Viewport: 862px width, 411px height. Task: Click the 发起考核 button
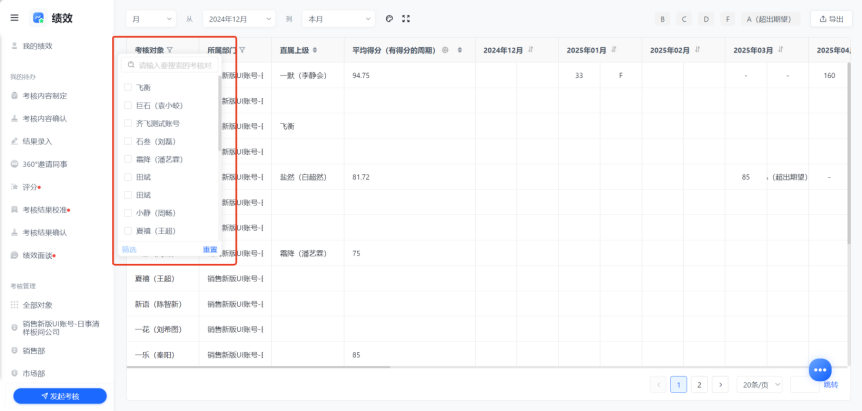(x=60, y=396)
